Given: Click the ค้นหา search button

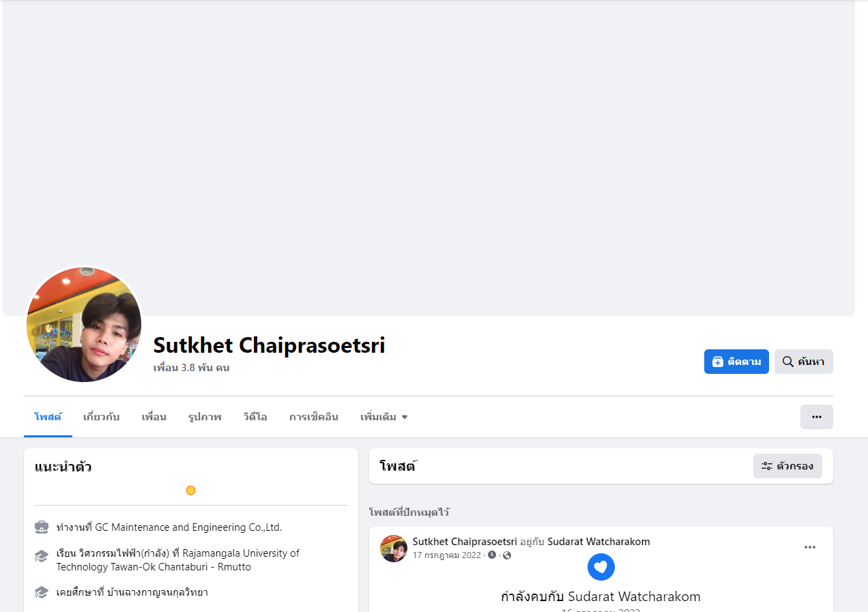Looking at the screenshot, I should click(803, 362).
